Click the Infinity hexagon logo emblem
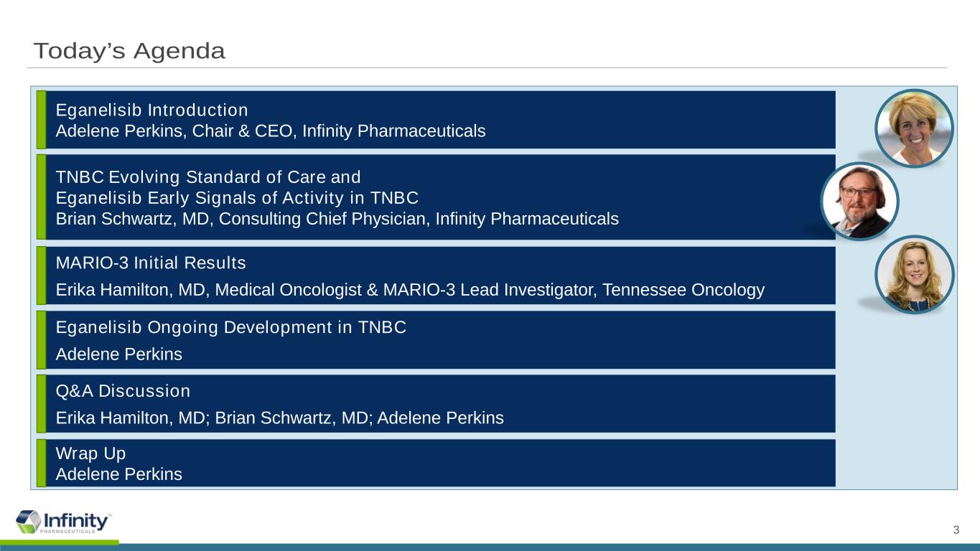Viewport: 980px width, 551px height. tap(29, 522)
